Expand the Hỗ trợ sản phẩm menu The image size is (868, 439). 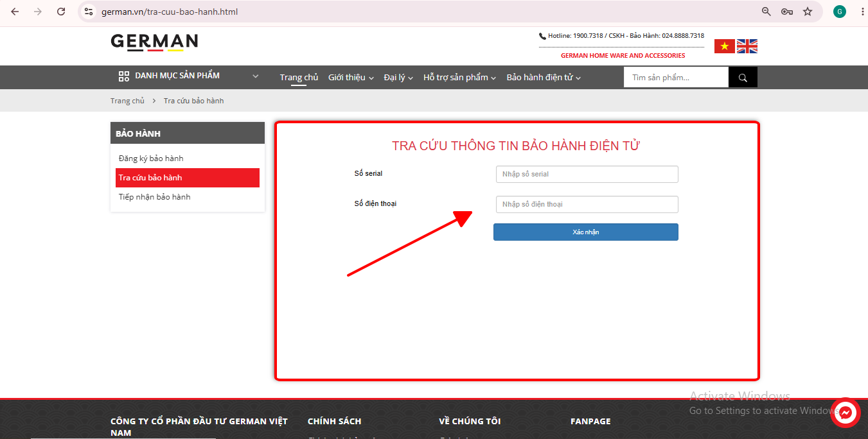click(459, 78)
